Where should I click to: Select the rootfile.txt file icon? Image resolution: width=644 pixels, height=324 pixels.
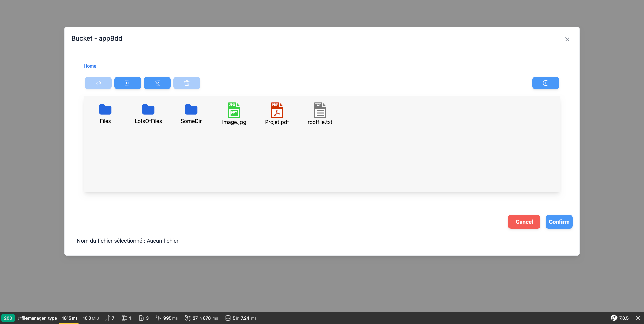(x=320, y=110)
